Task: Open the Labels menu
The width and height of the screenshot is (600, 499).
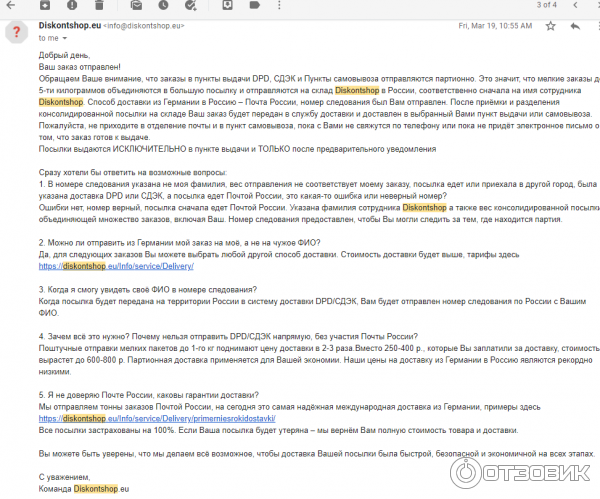Action: tap(254, 5)
